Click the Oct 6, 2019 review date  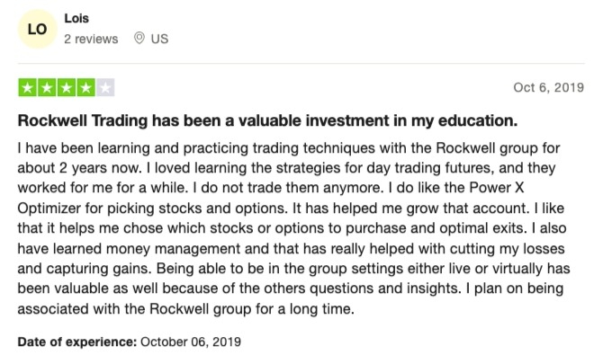(x=548, y=87)
